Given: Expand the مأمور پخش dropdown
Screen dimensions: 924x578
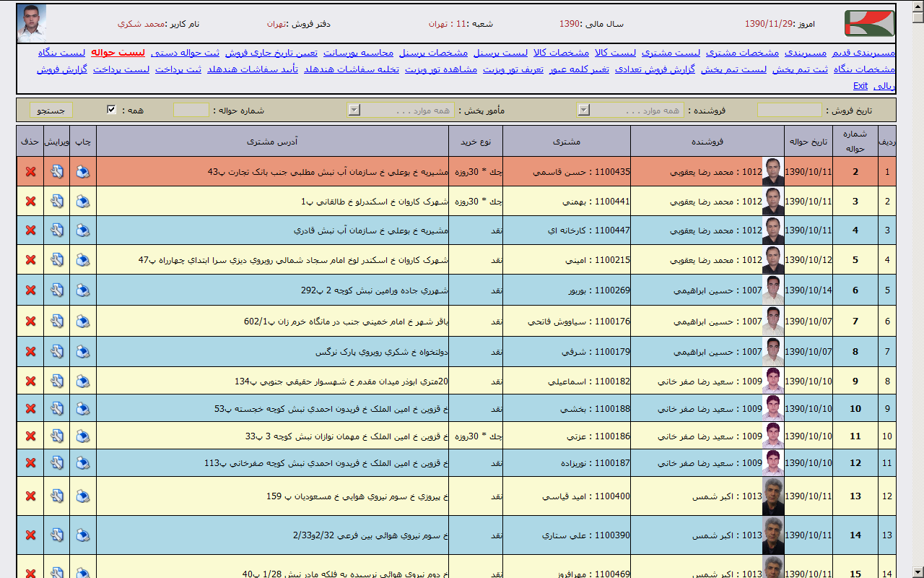Looking at the screenshot, I should click(x=354, y=110).
